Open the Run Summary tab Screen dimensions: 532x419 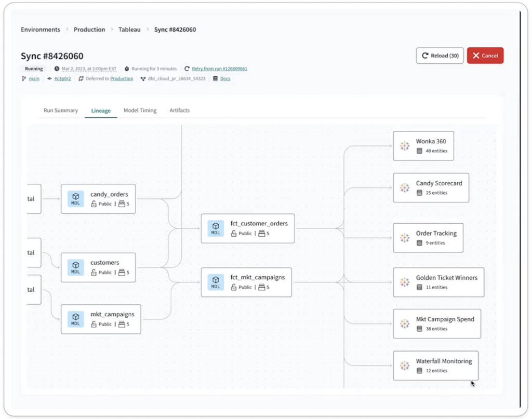pyautogui.click(x=60, y=110)
